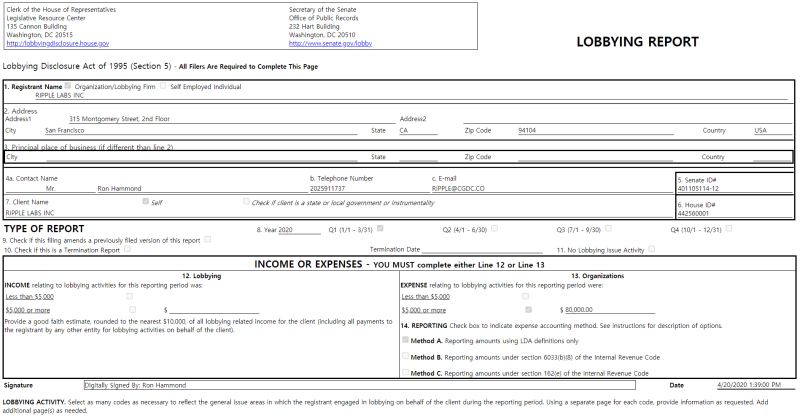The image size is (800, 417).
Task: Open the senate.gov/lobby link
Action: [330, 44]
